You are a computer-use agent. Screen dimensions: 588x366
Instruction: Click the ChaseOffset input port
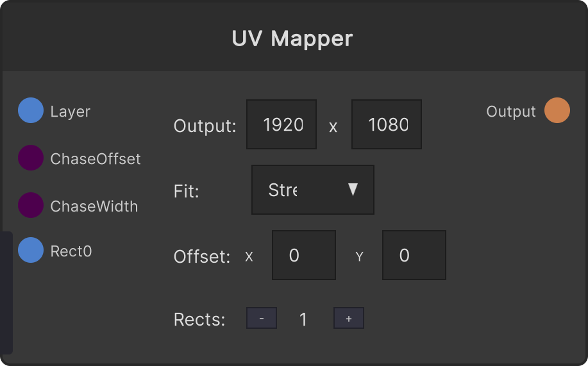31,158
